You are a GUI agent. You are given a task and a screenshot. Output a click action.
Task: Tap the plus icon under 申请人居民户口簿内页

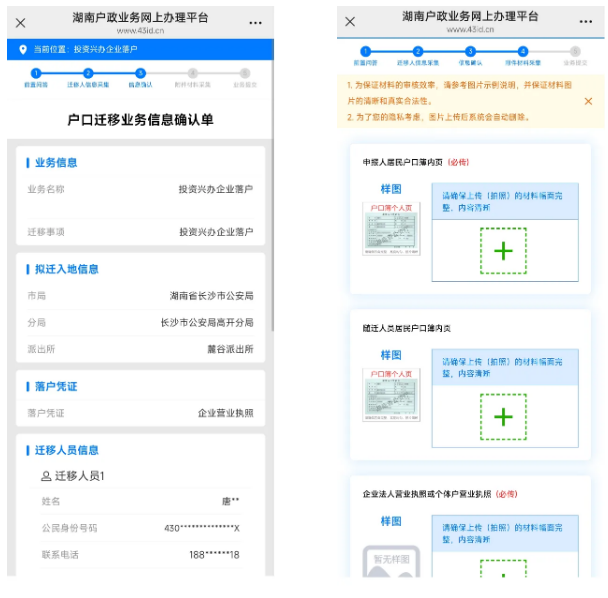coord(503,251)
